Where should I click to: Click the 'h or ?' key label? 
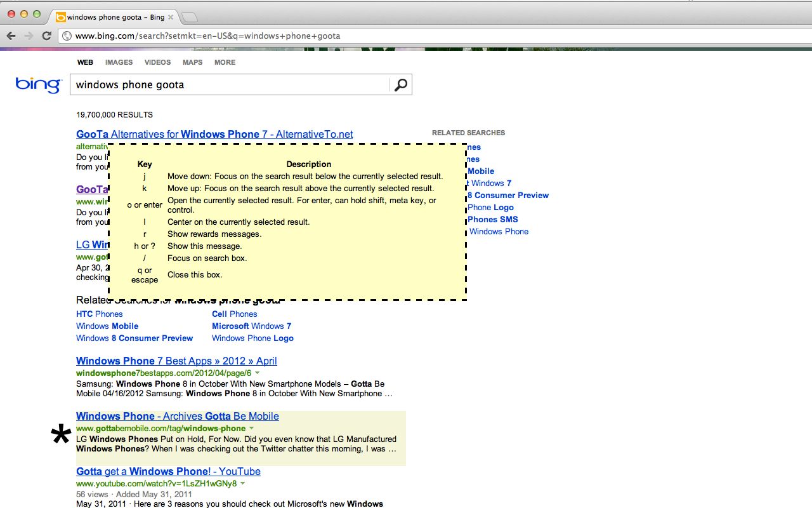point(145,246)
